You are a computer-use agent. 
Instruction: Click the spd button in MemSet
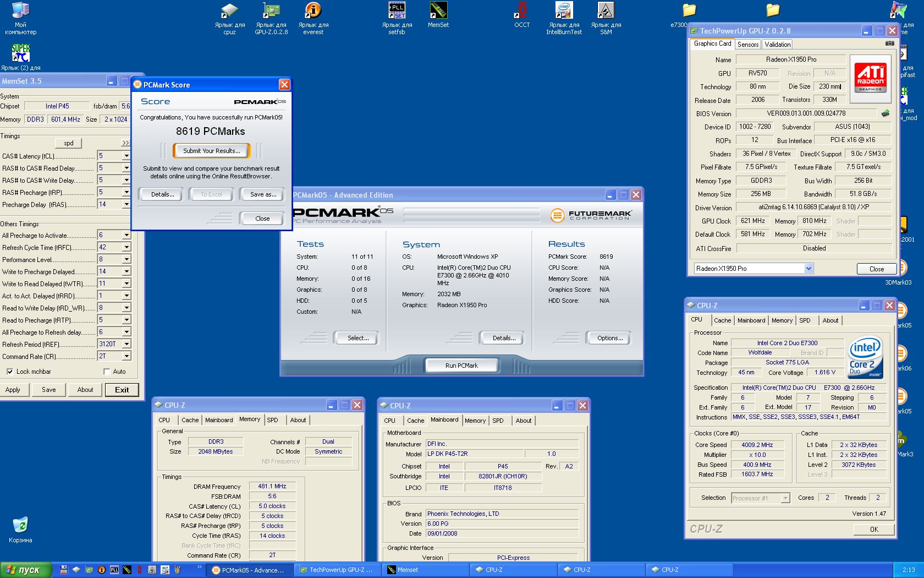point(69,143)
